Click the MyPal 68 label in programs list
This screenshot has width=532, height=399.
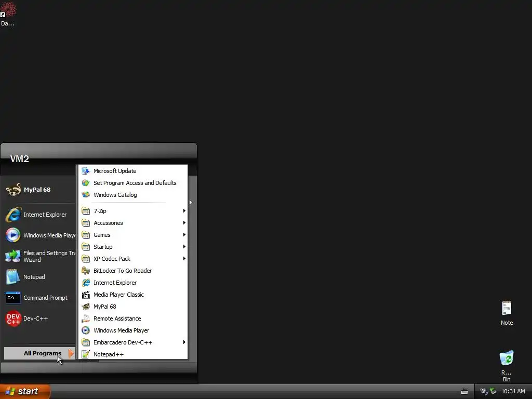pos(105,307)
